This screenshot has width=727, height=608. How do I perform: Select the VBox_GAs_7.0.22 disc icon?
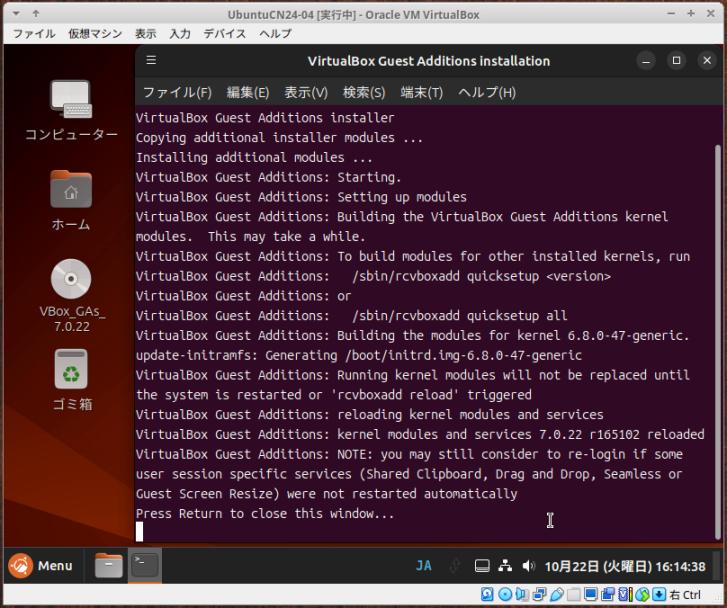(71, 296)
